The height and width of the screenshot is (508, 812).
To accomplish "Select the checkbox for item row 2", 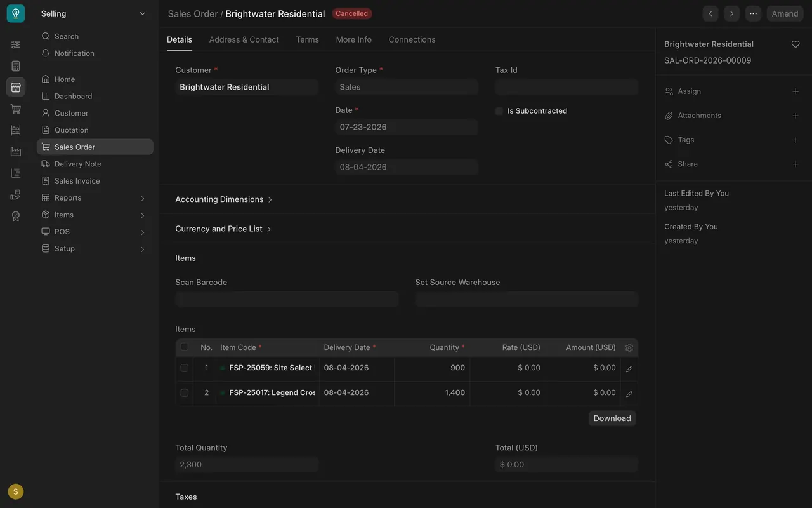I will pyautogui.click(x=184, y=392).
